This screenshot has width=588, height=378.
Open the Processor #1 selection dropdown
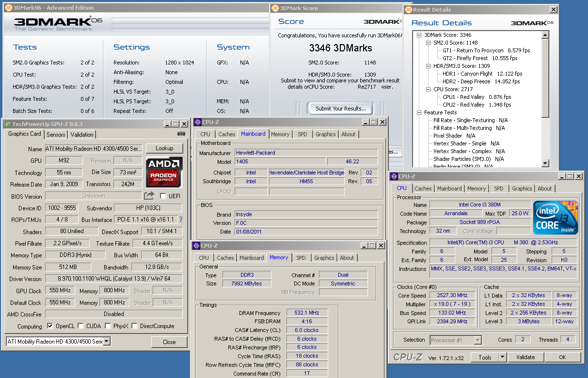(x=477, y=340)
